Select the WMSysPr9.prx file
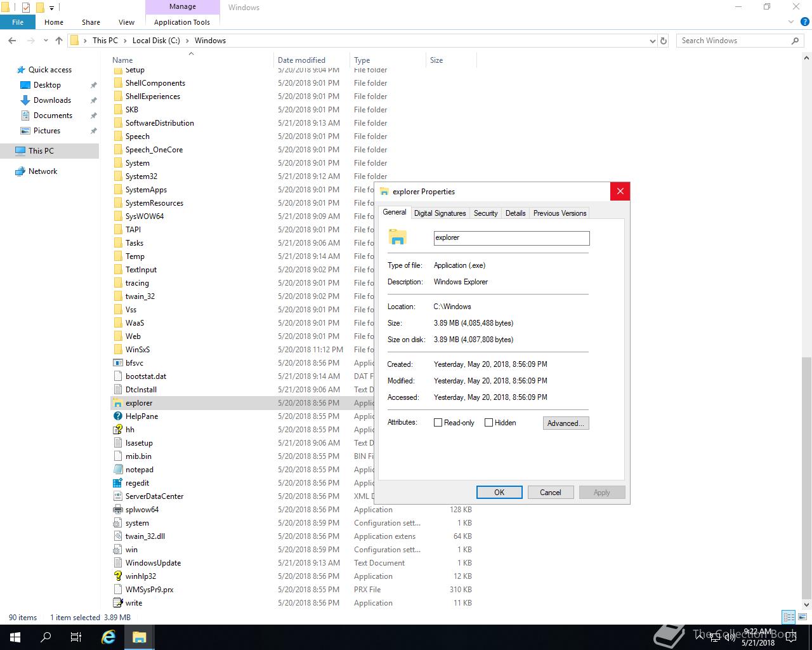812x650 pixels. (x=149, y=590)
